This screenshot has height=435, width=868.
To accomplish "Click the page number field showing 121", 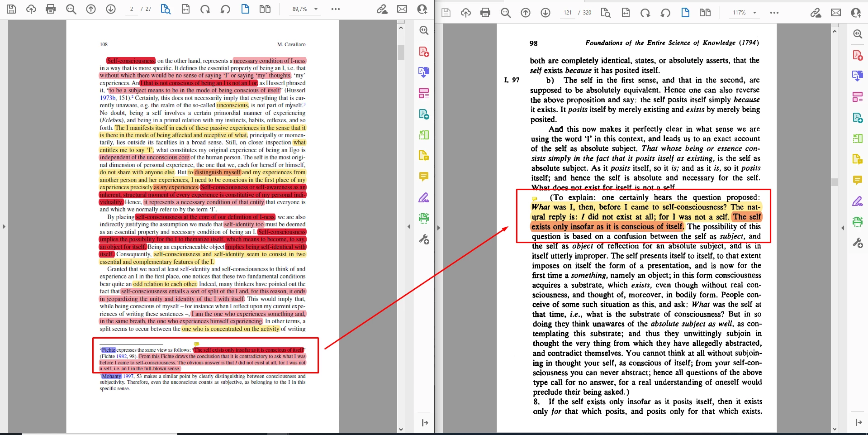I will point(568,13).
